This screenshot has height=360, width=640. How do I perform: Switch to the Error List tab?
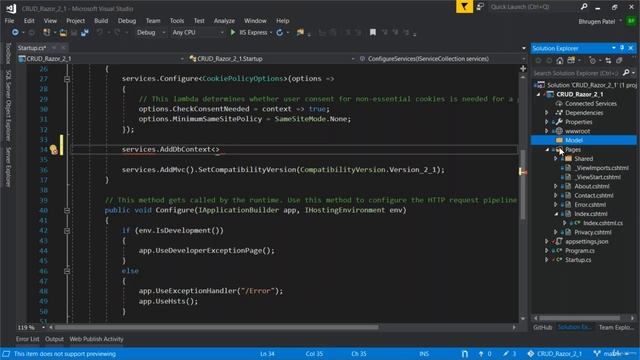27,339
